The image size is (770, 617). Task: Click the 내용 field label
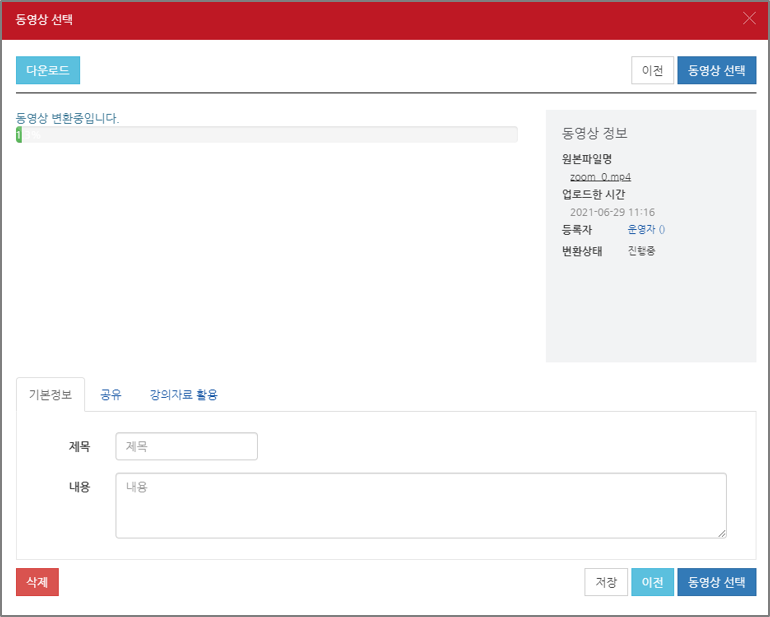click(x=79, y=486)
